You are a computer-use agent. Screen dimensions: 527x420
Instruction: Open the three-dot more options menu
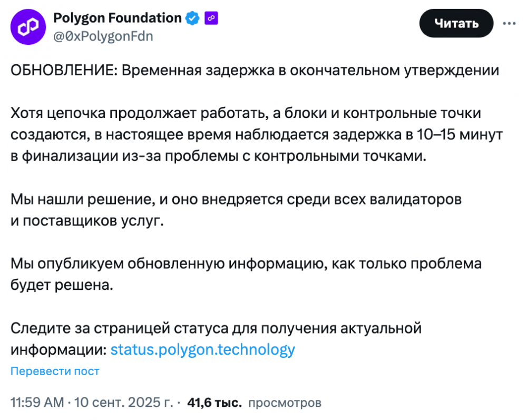[x=509, y=24]
